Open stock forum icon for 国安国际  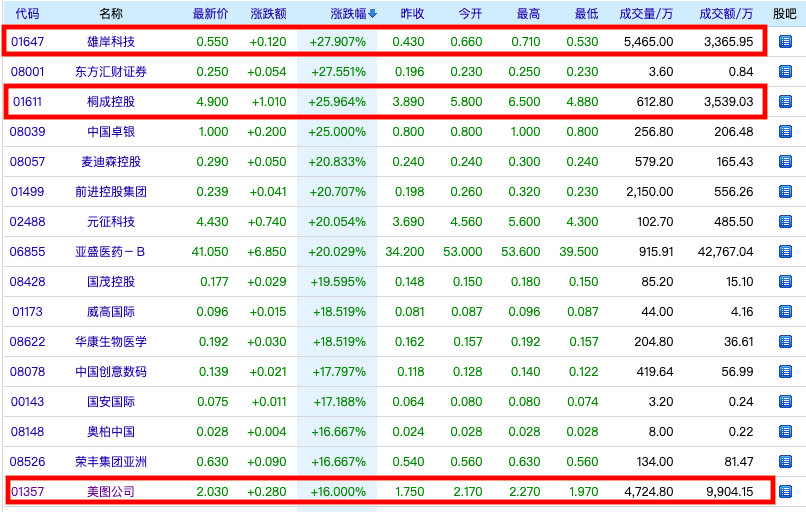(785, 401)
